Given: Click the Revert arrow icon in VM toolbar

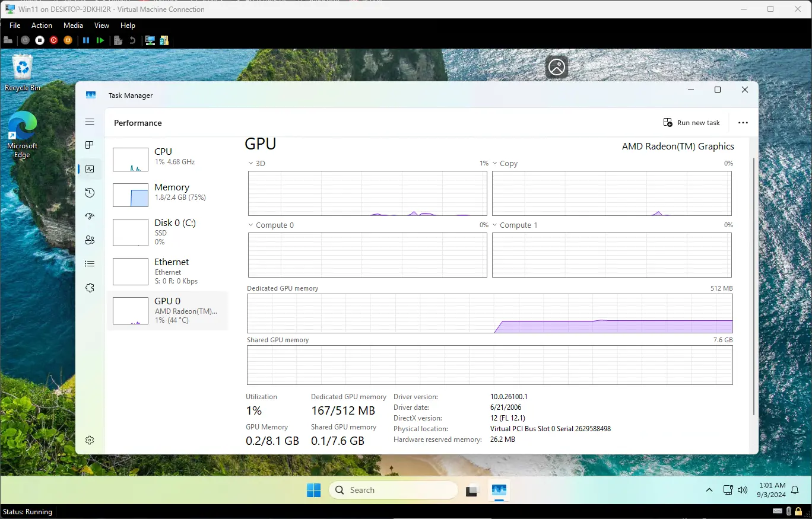Looking at the screenshot, I should coord(132,40).
